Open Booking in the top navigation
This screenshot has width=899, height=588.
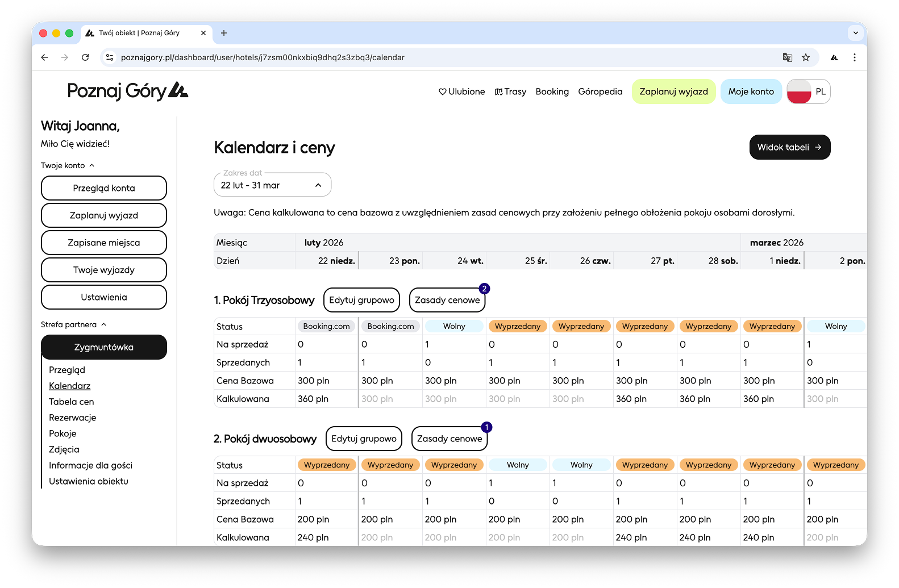[552, 91]
